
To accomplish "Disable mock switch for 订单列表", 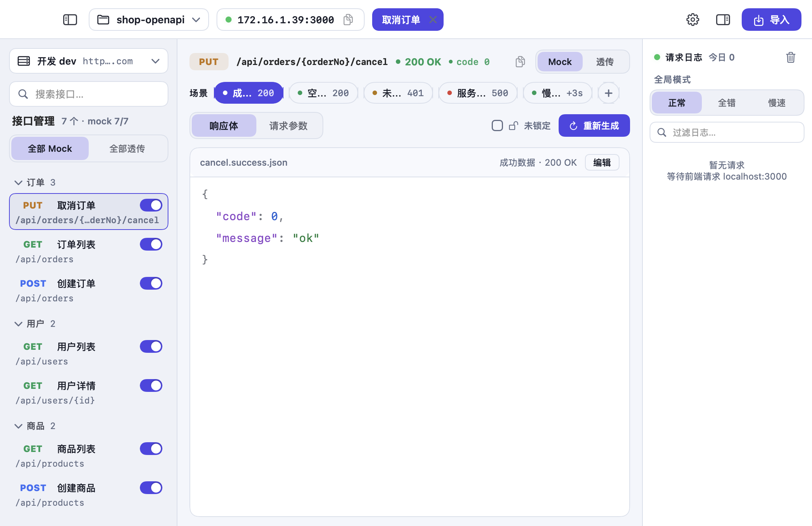I will click(151, 244).
